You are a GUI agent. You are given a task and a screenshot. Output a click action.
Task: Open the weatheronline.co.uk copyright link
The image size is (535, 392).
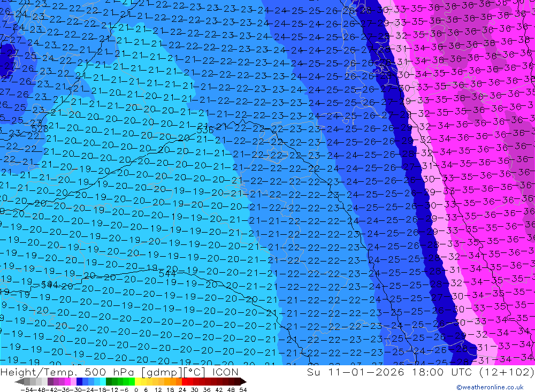(x=490, y=387)
